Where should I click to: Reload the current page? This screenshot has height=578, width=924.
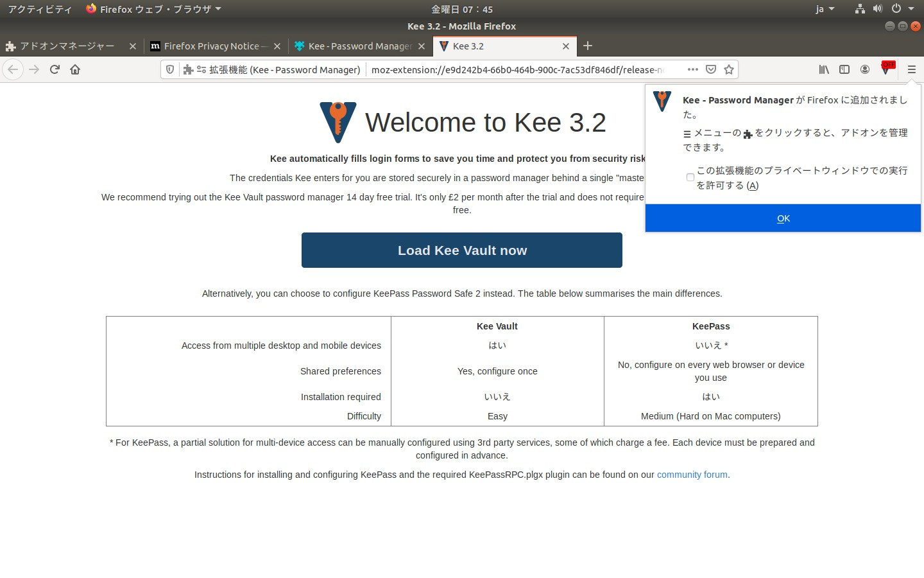click(55, 69)
